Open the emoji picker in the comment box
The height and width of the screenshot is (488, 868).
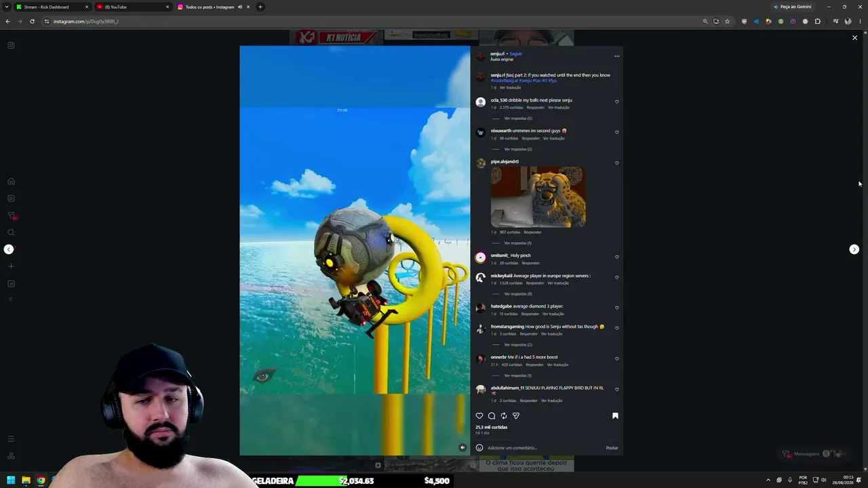tap(479, 447)
